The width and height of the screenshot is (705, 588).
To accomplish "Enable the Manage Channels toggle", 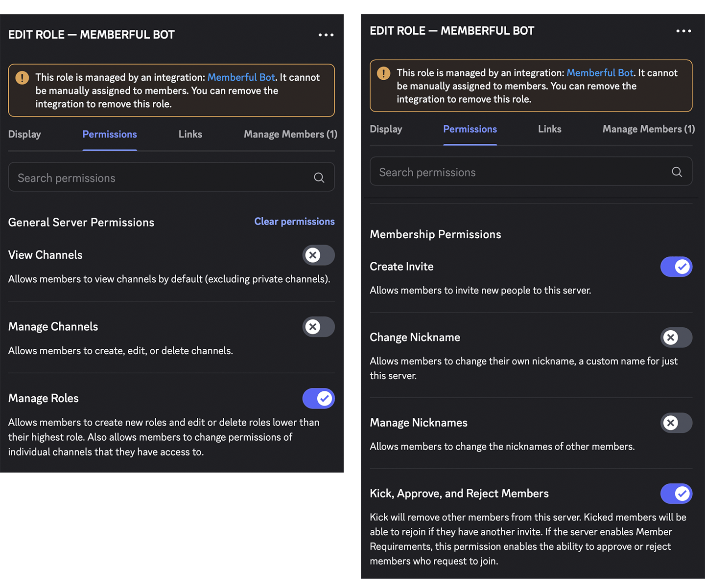I will (319, 327).
